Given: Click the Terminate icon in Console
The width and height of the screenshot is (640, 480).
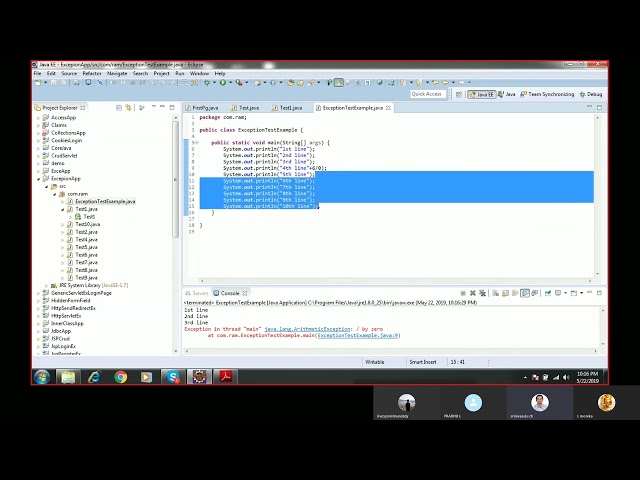Looking at the screenshot, I should [463, 293].
